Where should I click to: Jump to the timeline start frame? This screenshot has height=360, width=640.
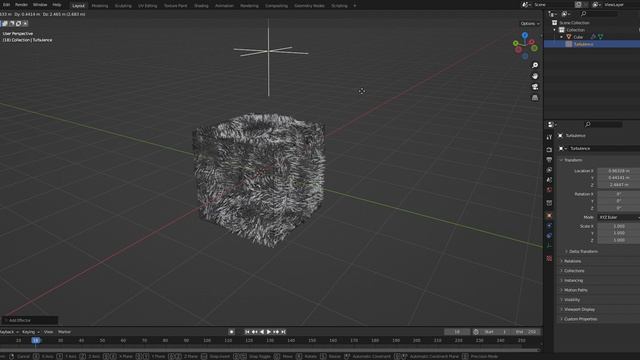click(x=247, y=332)
